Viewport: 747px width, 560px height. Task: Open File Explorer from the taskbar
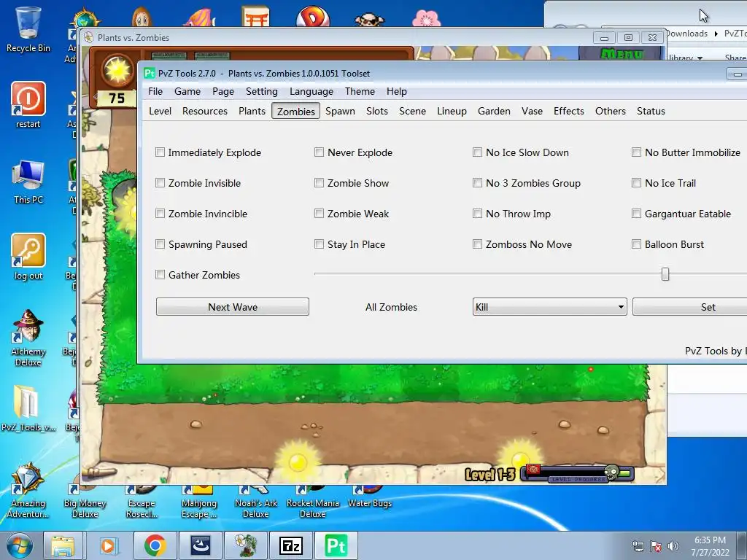[x=63, y=545]
